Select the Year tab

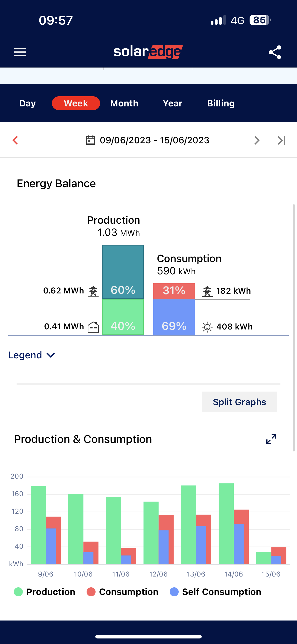172,103
